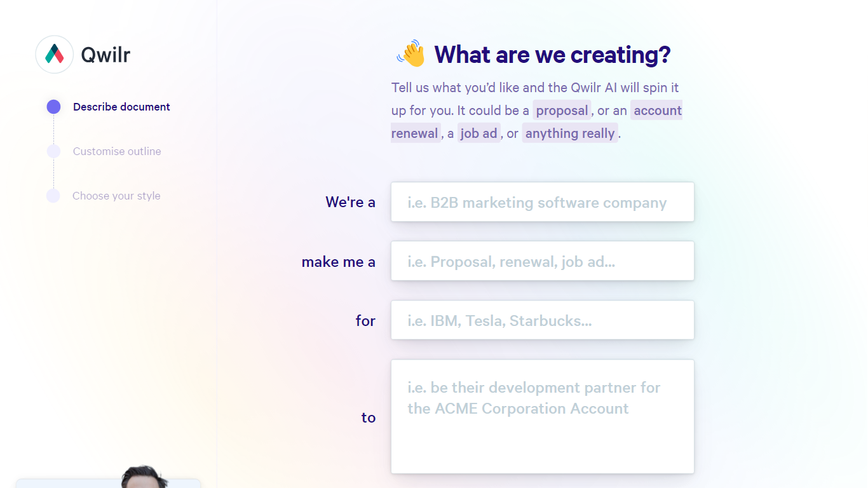The width and height of the screenshot is (868, 488).
Task: Pick the "job ad" suggestion chip
Action: pos(478,133)
